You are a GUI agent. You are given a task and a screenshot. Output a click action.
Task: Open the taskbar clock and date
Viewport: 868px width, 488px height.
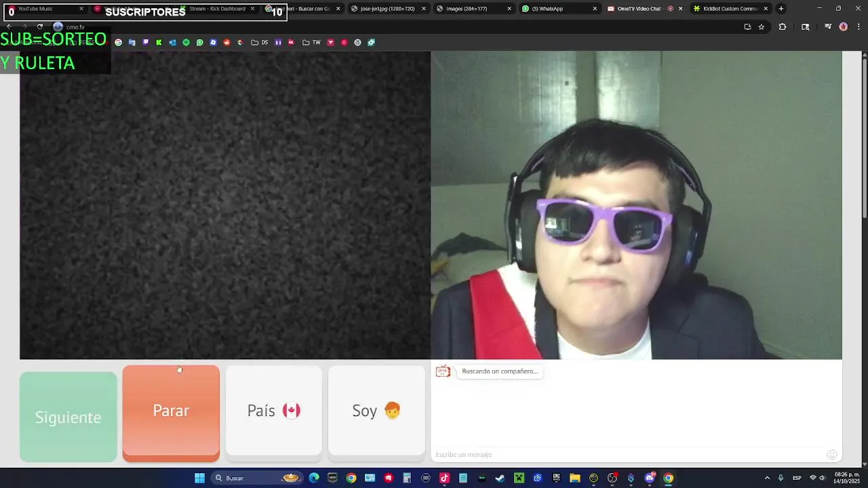click(x=848, y=478)
